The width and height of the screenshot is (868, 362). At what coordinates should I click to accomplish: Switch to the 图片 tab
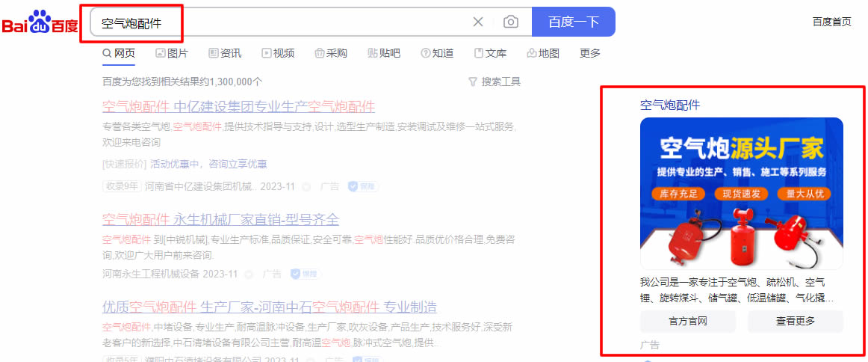[x=172, y=53]
